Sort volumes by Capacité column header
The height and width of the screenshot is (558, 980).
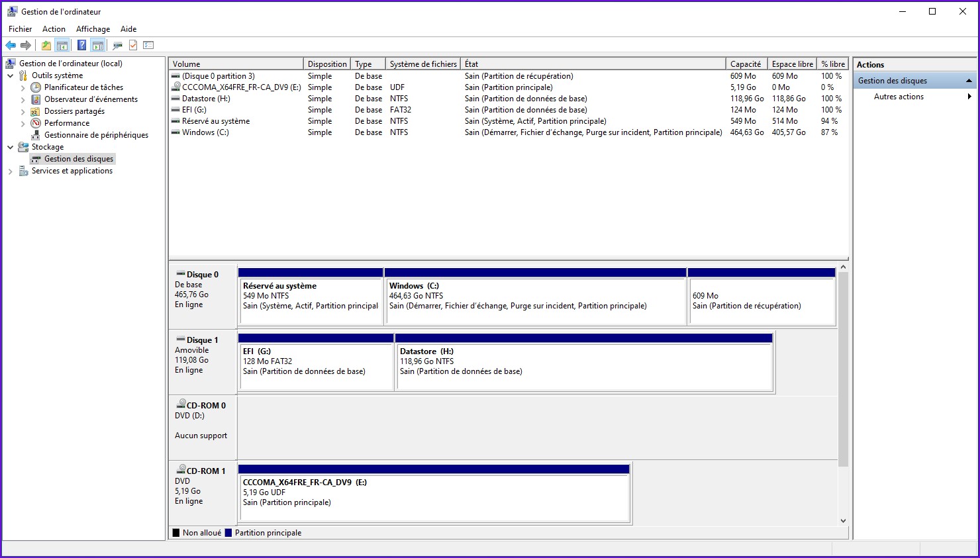click(746, 64)
